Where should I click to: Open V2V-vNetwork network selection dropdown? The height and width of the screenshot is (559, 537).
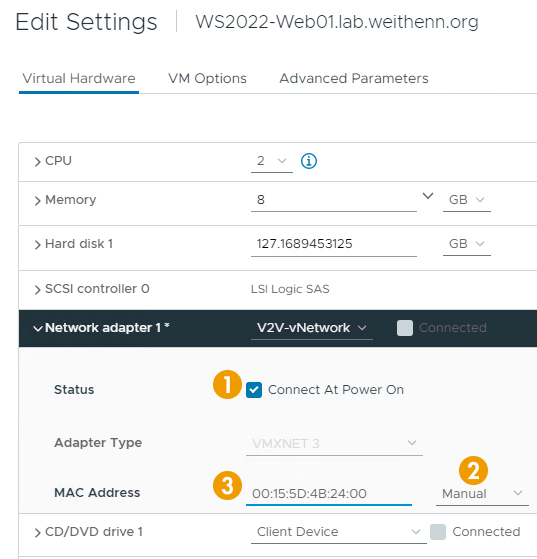tap(312, 328)
